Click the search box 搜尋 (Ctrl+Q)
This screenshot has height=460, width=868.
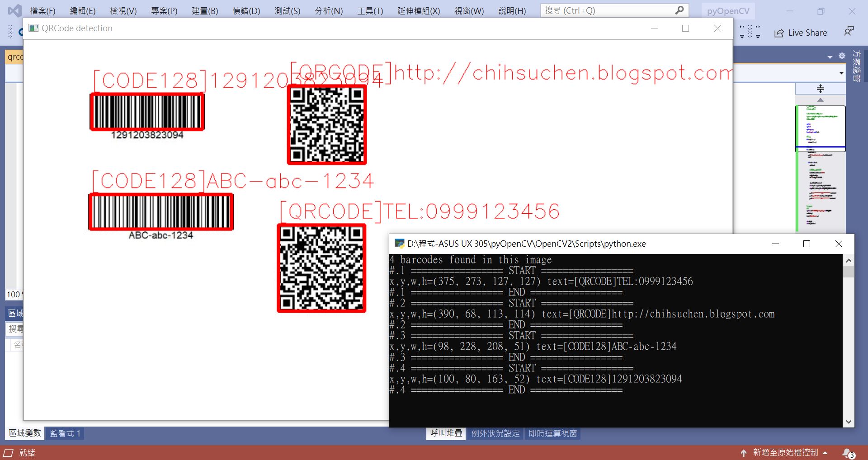(614, 10)
